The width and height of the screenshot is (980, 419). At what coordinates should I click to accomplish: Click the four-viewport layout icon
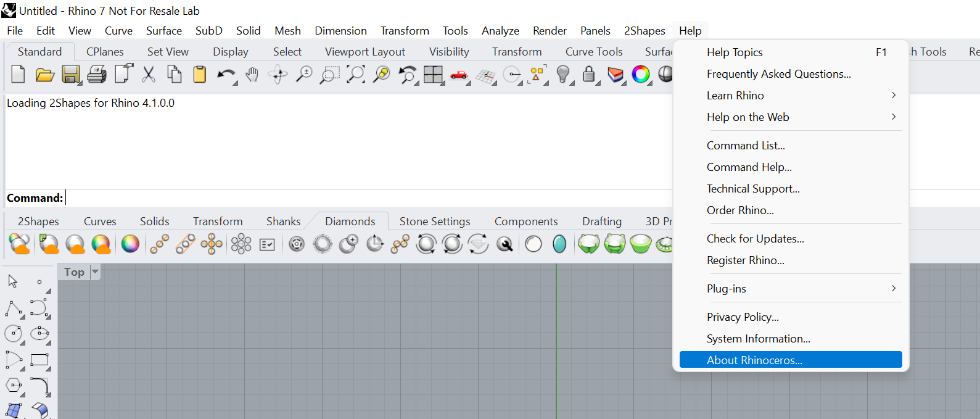[x=433, y=75]
